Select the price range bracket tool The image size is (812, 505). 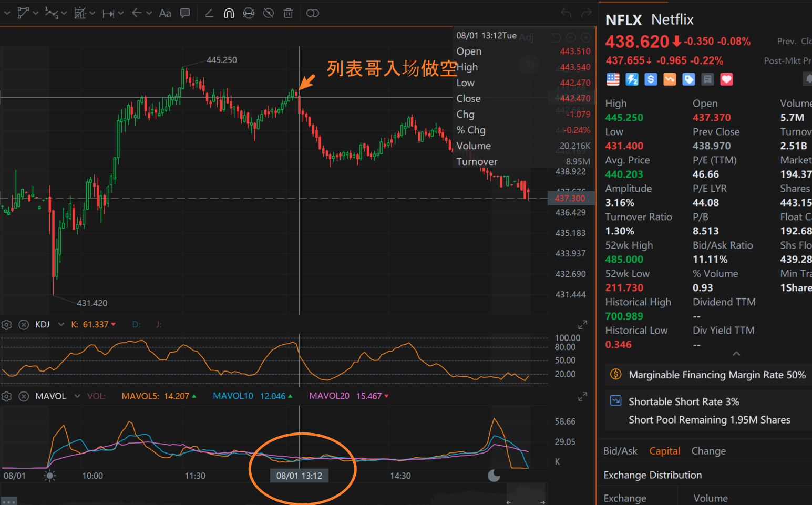coord(108,14)
